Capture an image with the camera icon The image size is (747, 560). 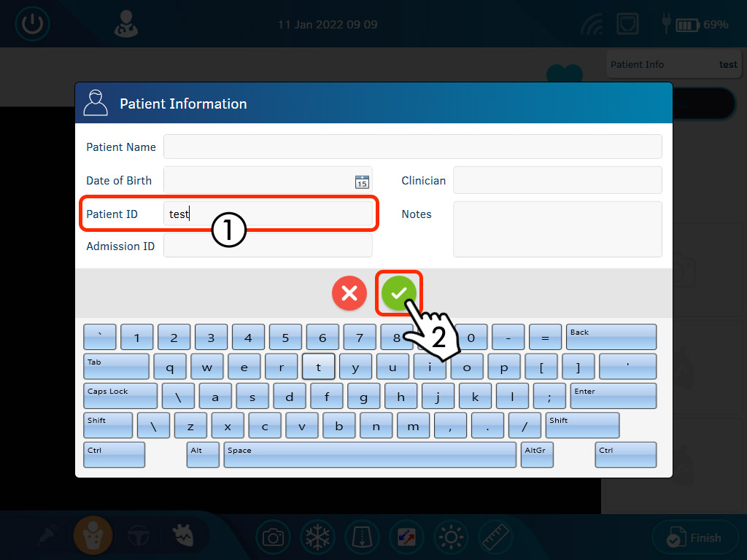pos(273,538)
